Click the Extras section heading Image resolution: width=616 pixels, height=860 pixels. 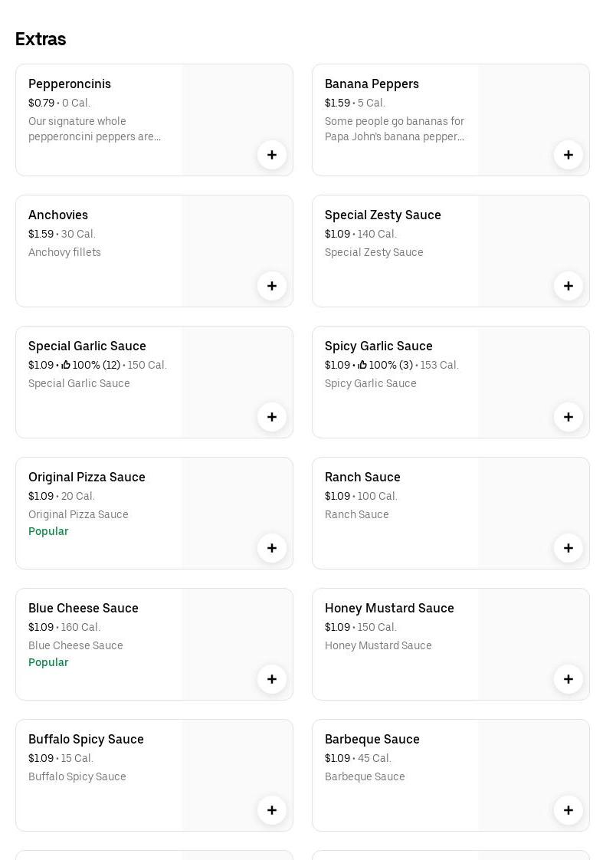pyautogui.click(x=41, y=39)
